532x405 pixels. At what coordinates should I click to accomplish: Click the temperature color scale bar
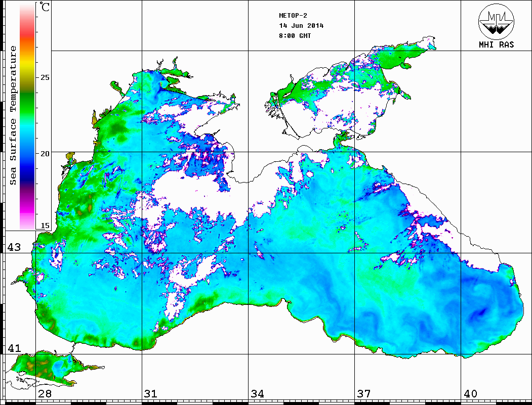[x=27, y=116]
